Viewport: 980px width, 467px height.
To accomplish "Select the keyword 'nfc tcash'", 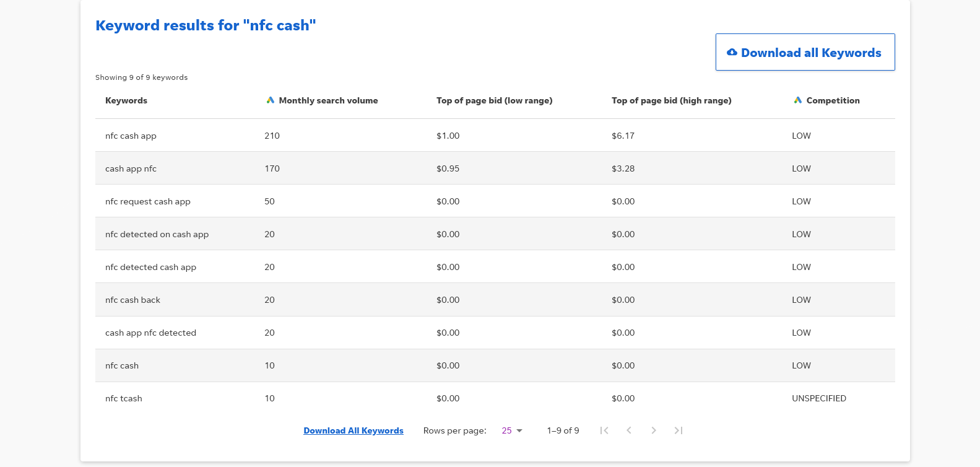I will 124,398.
